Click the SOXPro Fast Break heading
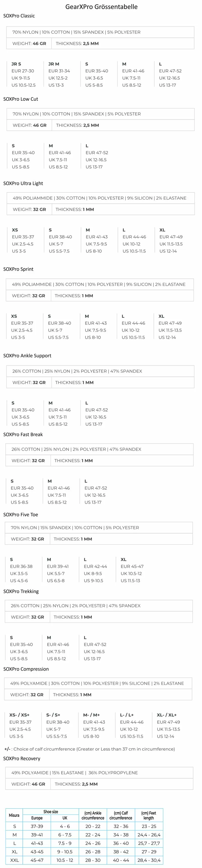 23,435
